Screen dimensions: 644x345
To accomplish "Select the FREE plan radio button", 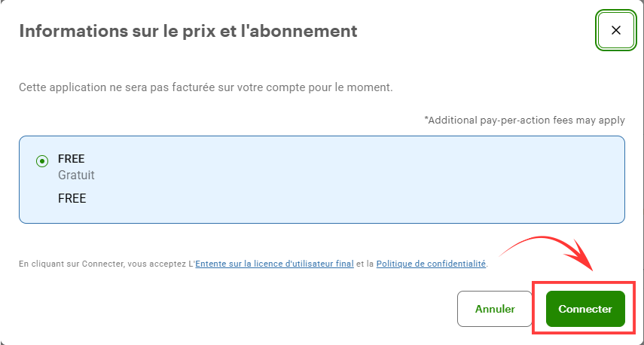I will [x=41, y=161].
